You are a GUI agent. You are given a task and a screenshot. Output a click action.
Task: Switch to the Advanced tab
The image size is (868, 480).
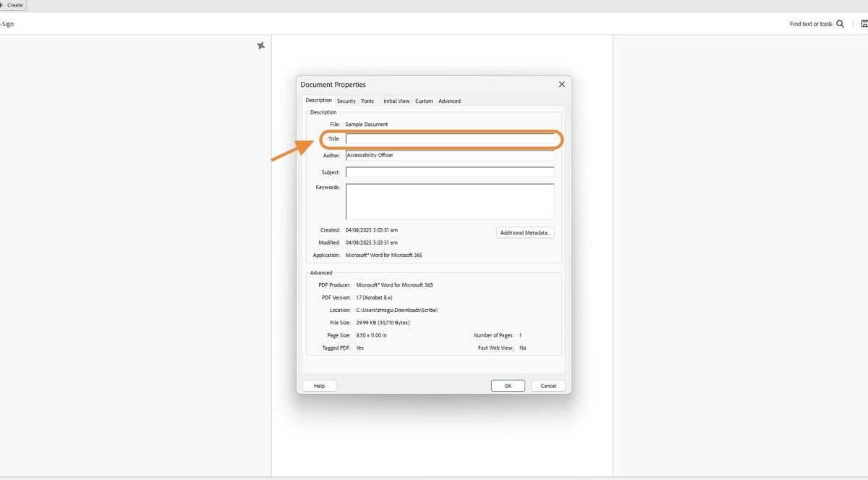point(449,101)
